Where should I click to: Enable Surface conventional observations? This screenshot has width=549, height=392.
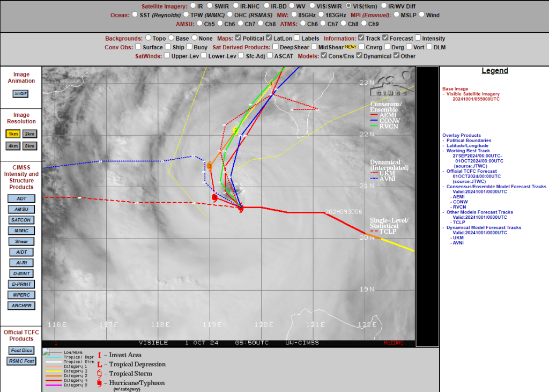coord(138,46)
